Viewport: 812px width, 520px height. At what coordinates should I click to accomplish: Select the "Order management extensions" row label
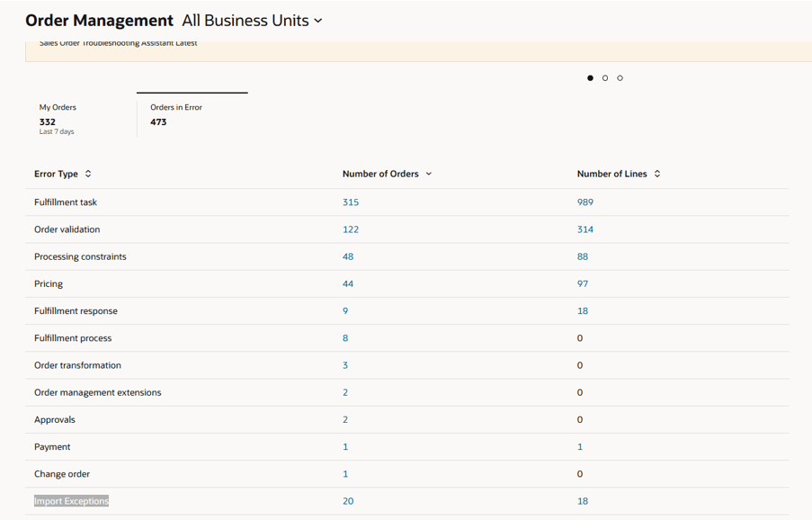coord(98,392)
